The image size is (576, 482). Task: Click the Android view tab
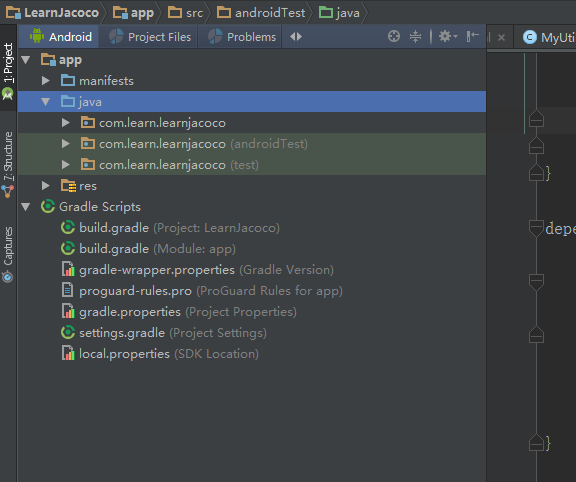click(61, 37)
